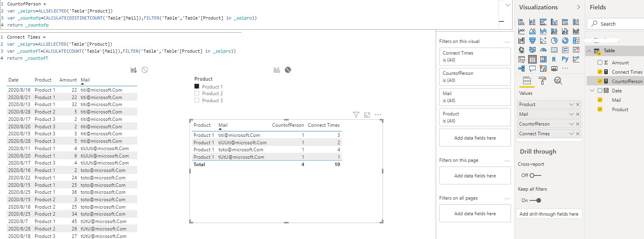This screenshot has width=644, height=239.
Task: Select the funnel chart visual
Action: coord(532,40)
